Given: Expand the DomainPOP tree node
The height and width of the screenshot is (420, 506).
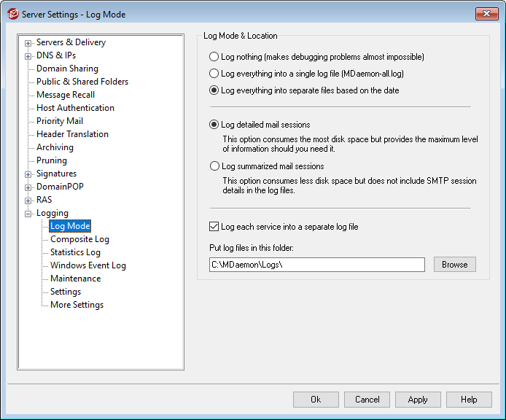Looking at the screenshot, I should (x=28, y=187).
